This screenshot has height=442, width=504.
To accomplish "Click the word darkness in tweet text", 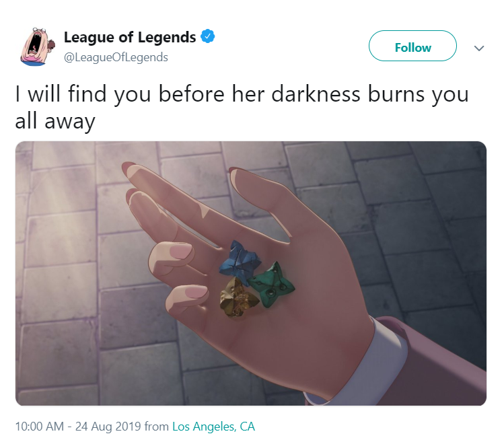I will (316, 94).
